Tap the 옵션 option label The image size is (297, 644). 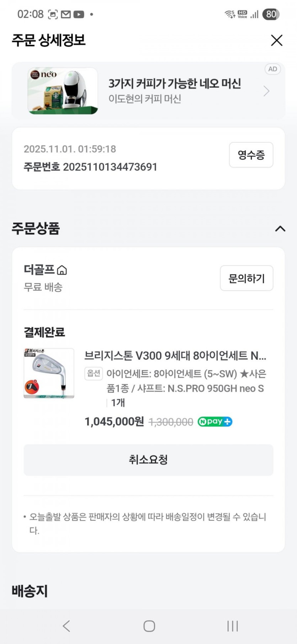pos(94,373)
